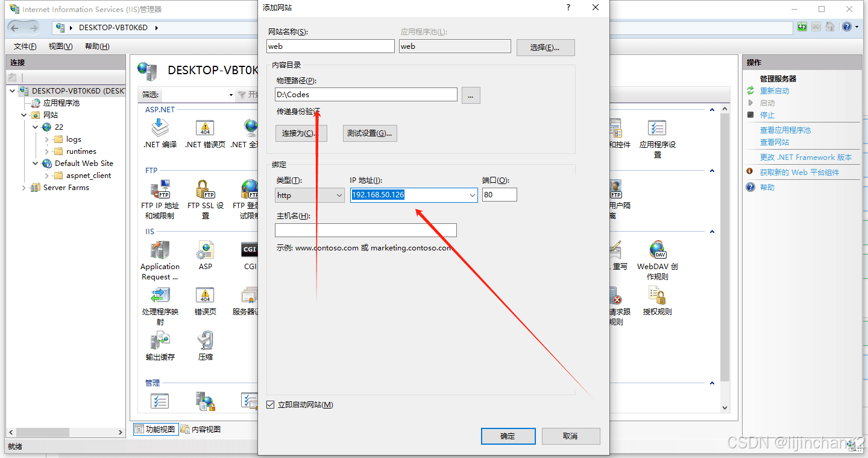Click the help icon in the toolbar
The height and width of the screenshot is (458, 868).
847,27
